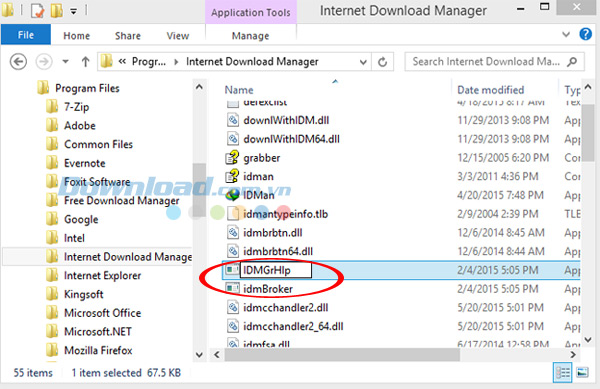Expand the ribbon with the chevron
Viewport: 600px width, 389px height.
[566, 34]
